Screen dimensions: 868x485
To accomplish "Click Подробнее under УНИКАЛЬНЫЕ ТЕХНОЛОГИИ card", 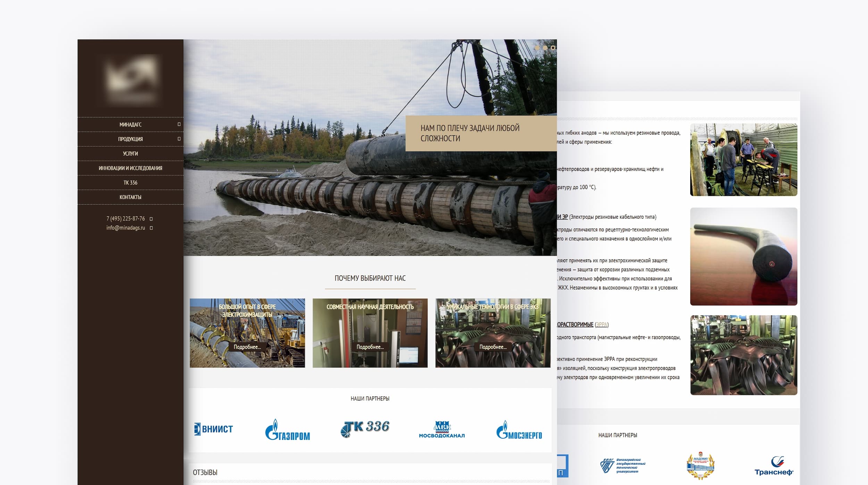I will click(493, 347).
